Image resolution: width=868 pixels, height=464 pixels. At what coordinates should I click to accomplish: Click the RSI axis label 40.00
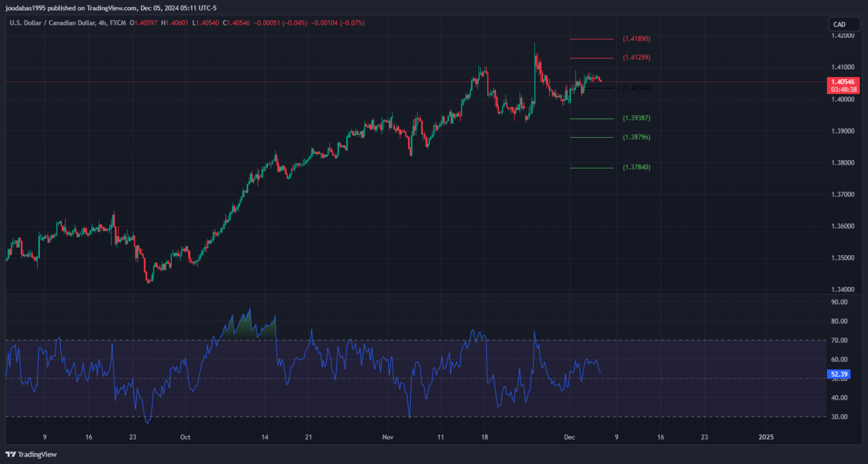[x=839, y=398]
